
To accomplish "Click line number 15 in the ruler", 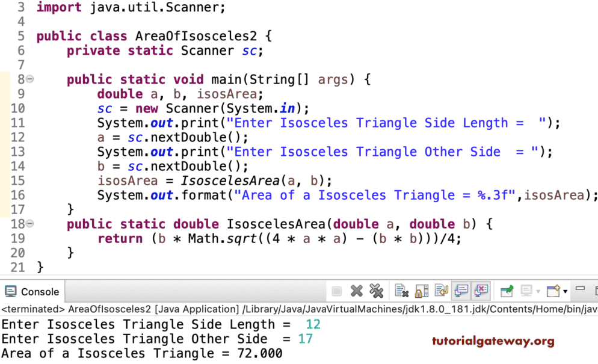I will pos(18,180).
